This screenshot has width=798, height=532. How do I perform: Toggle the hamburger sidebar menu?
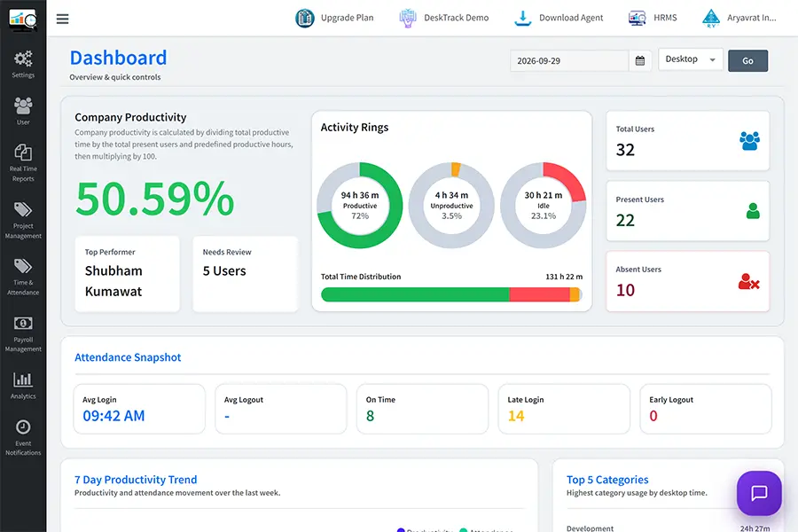tap(62, 19)
